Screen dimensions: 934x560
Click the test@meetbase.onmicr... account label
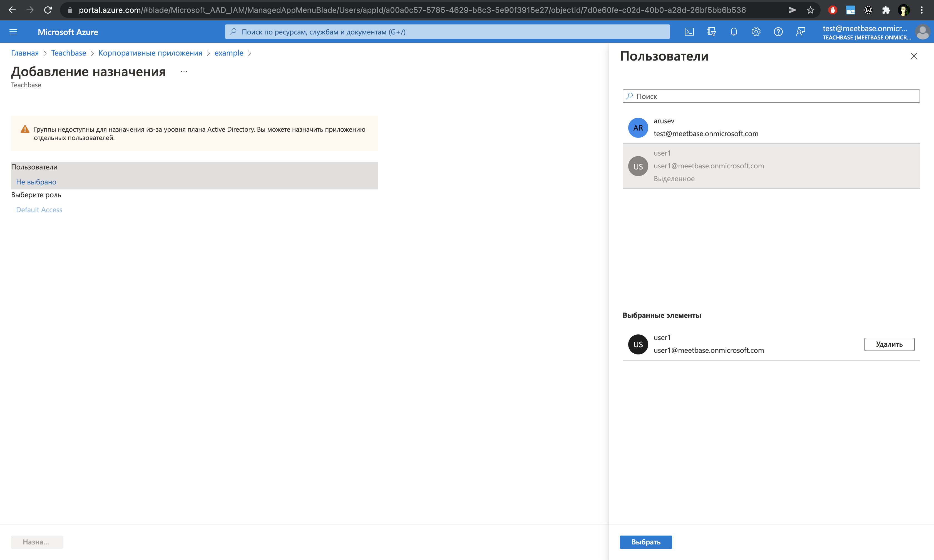tap(865, 28)
